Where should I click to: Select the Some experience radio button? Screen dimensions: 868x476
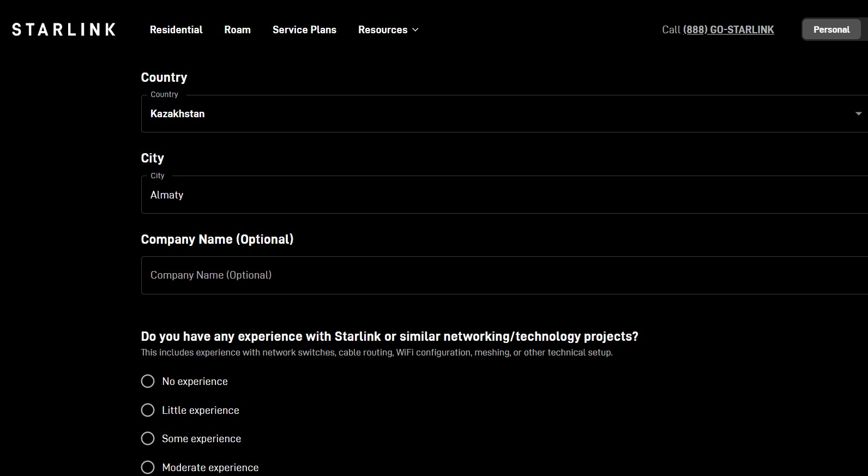[x=148, y=438]
